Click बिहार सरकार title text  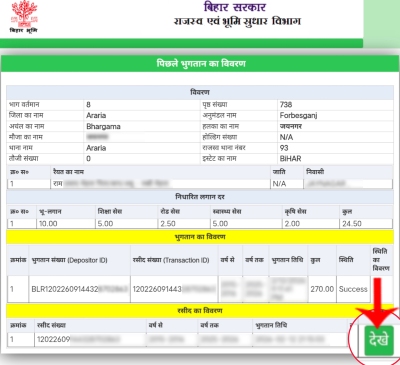click(235, 7)
